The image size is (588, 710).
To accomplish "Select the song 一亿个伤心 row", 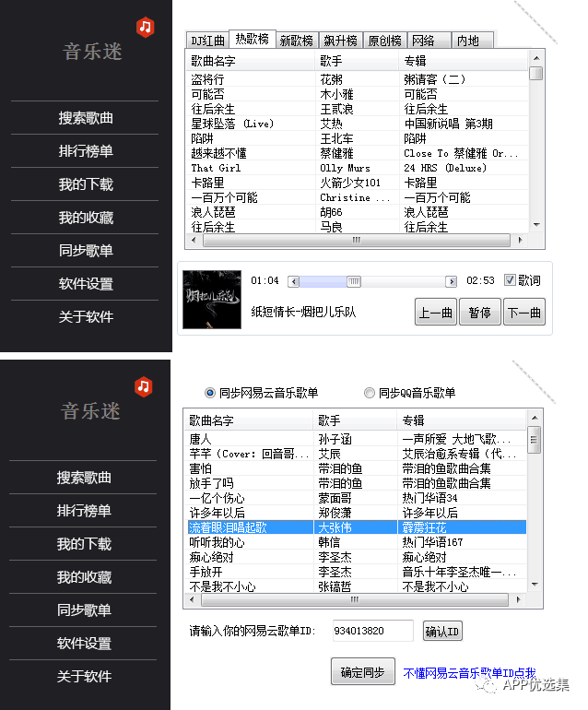I will click(x=357, y=498).
